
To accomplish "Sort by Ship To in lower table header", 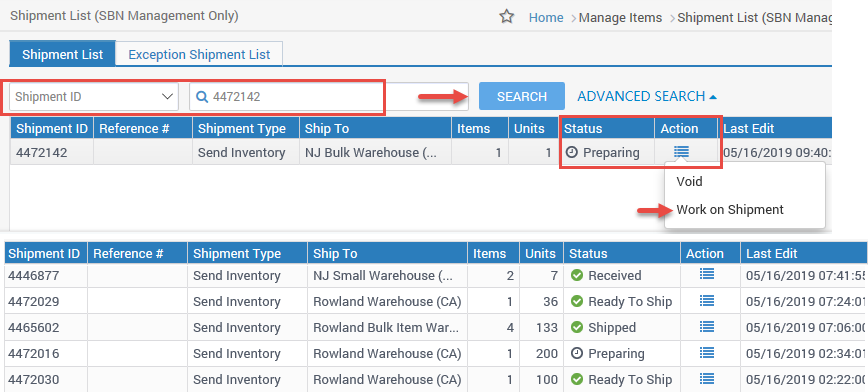I will coord(388,254).
